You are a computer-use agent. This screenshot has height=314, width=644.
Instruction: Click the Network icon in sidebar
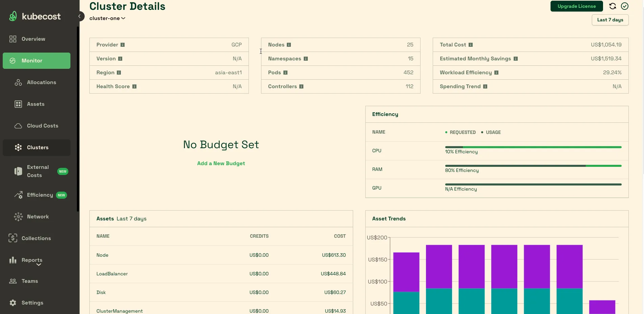(18, 217)
